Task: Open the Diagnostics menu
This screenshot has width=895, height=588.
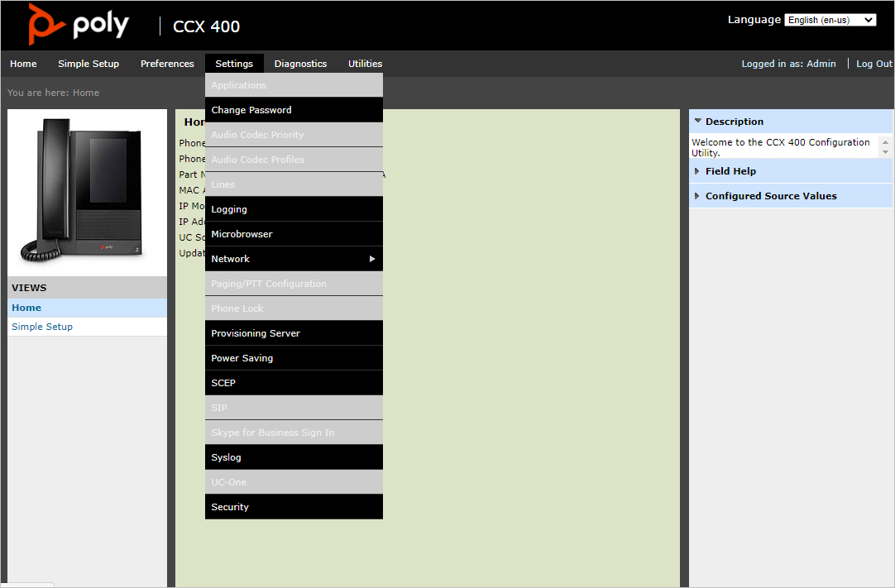Action: pos(300,64)
